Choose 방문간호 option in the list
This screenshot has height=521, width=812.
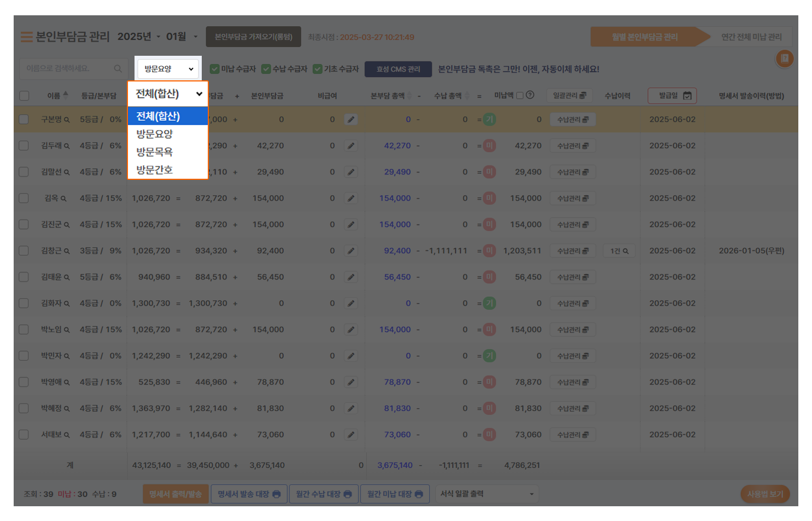155,170
